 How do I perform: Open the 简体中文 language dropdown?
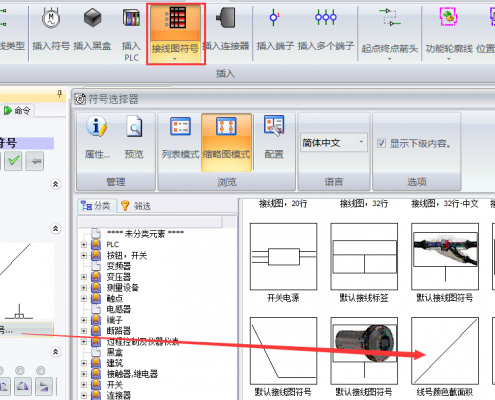coord(334,143)
